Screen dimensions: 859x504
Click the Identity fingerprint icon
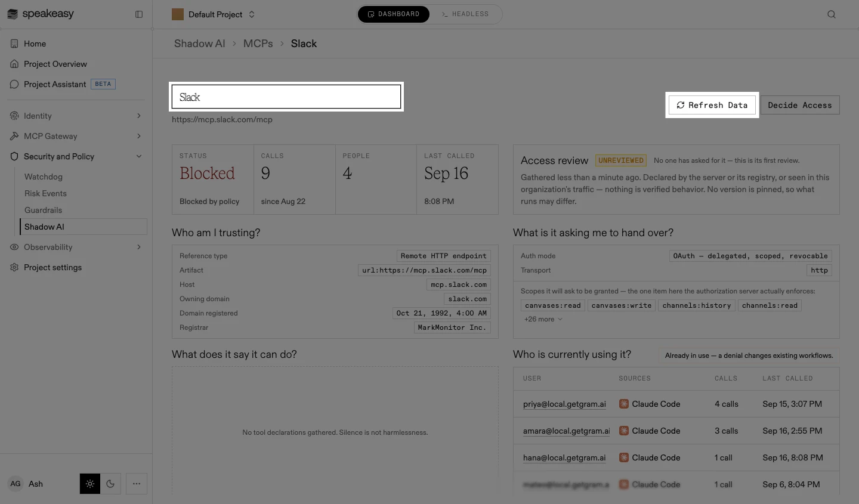coord(14,116)
